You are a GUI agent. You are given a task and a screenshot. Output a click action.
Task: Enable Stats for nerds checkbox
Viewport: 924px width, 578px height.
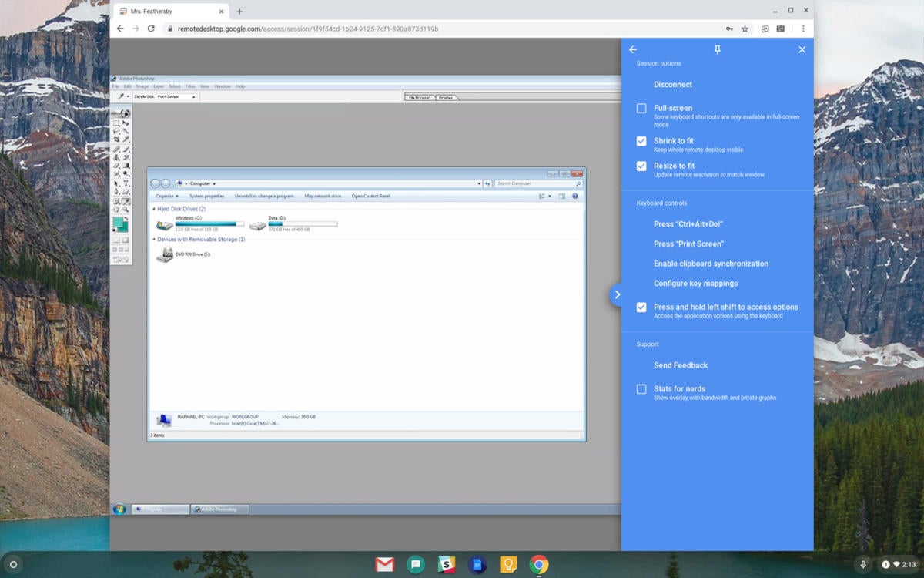(641, 389)
